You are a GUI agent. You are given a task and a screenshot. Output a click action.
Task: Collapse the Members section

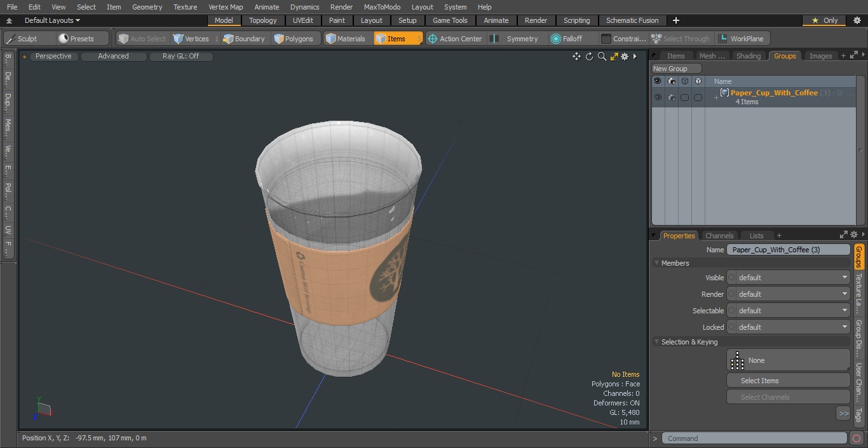[656, 263]
